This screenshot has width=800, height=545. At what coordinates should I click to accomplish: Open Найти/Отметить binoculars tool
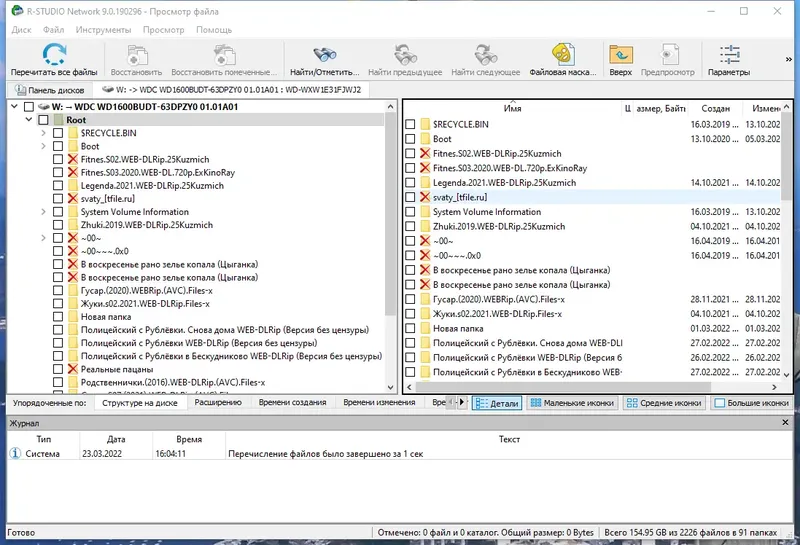(324, 55)
